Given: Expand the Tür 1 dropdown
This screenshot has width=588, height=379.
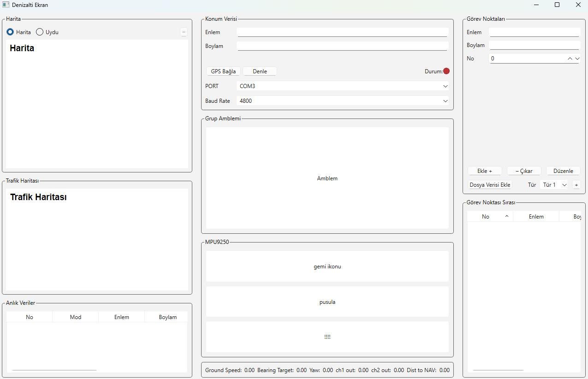Looking at the screenshot, I should [x=555, y=185].
